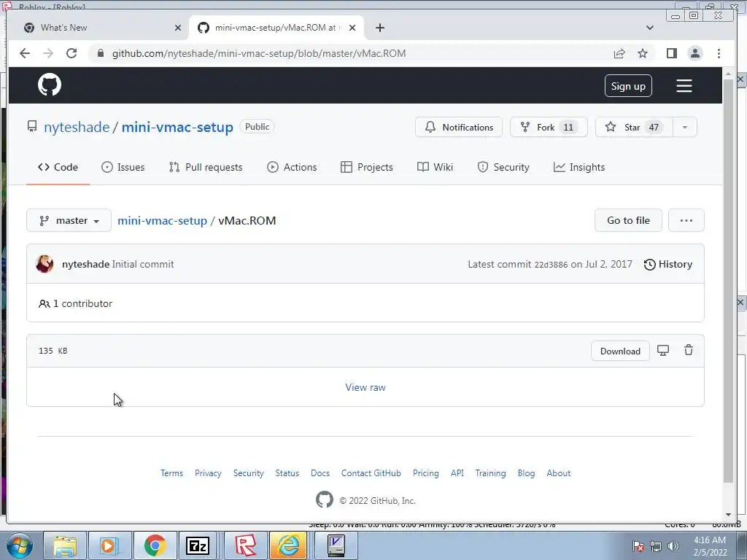This screenshot has height=560, width=747.
Task: Click the page vertical scrollbar
Action: coord(728,281)
